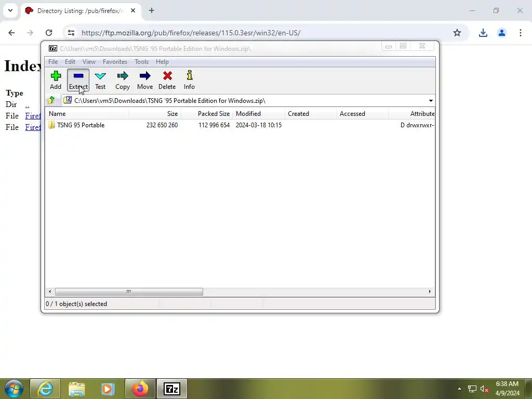Click the 7-Zip archive path field
This screenshot has height=399, width=532.
248,100
